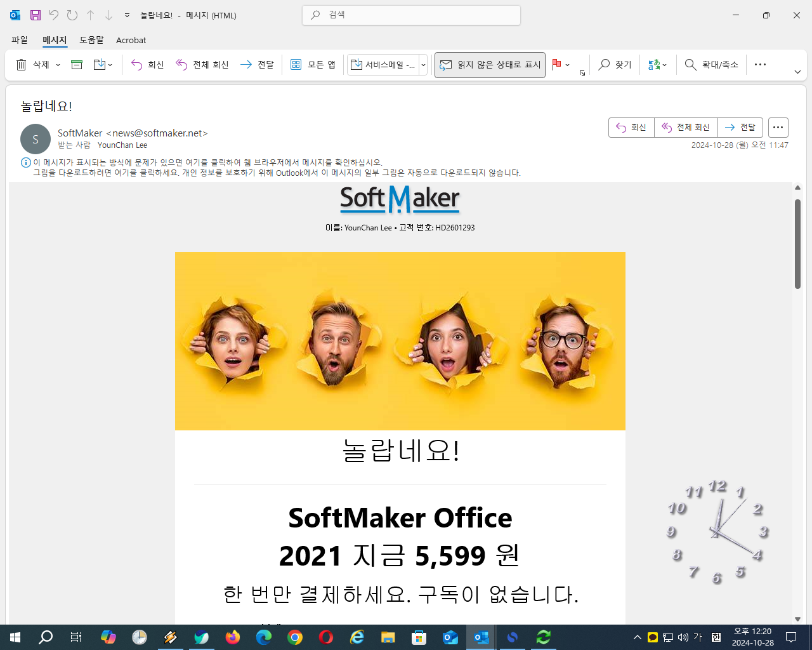The height and width of the screenshot is (650, 812).
Task: Click Reply (회신) in the ribbon
Action: click(147, 65)
